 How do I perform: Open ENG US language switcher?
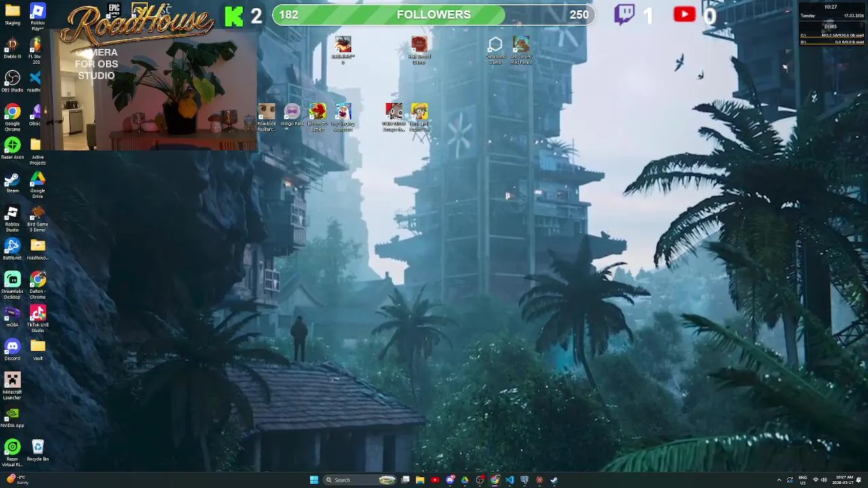(803, 480)
